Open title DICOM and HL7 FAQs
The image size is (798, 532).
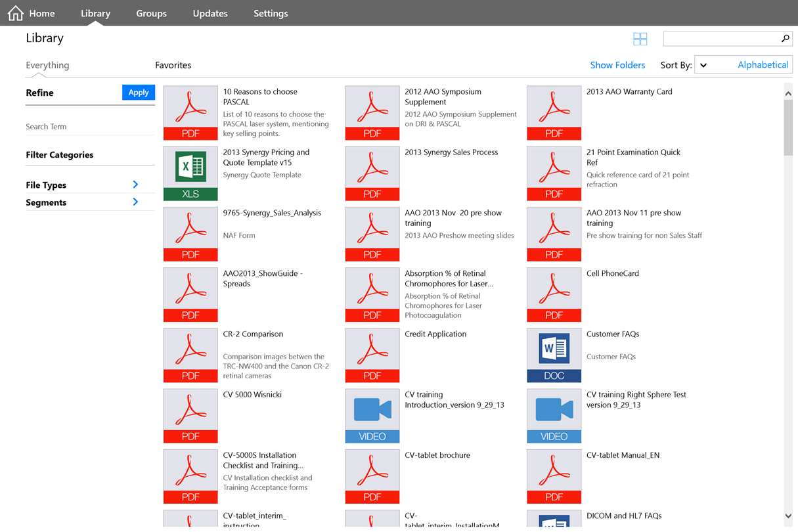624,516
